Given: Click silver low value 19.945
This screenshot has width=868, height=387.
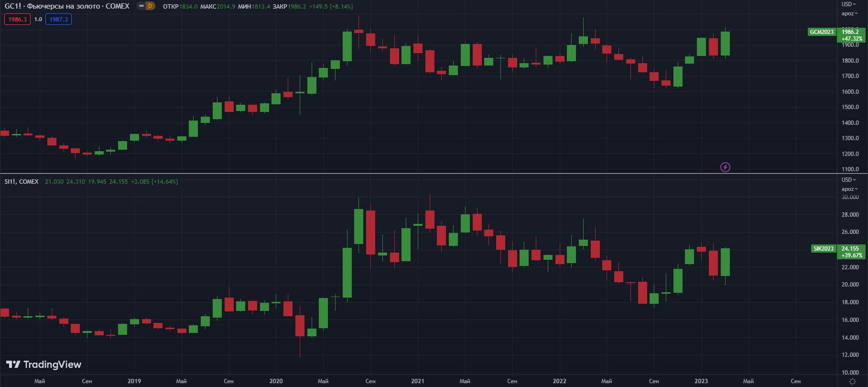Looking at the screenshot, I should [97, 182].
